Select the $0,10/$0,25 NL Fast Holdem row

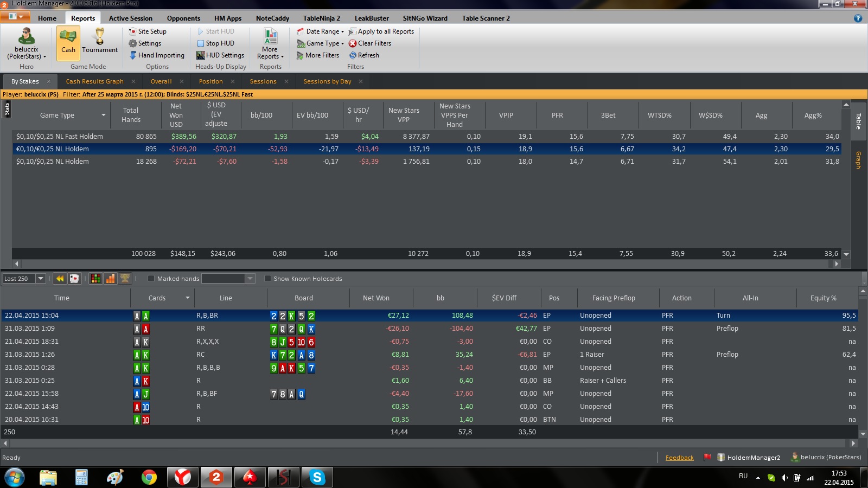coord(426,137)
